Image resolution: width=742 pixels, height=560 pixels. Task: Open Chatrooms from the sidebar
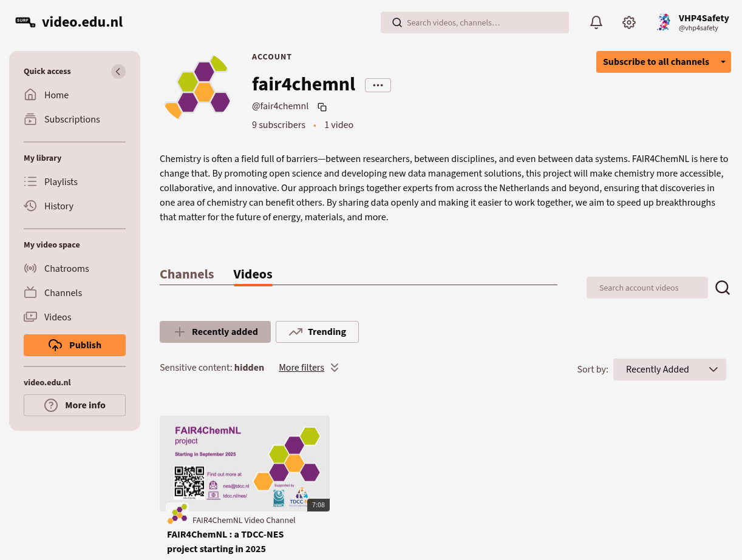[x=66, y=269]
